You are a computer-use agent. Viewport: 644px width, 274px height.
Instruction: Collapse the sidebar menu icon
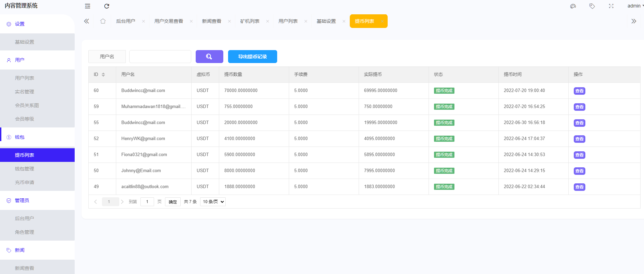point(88,6)
